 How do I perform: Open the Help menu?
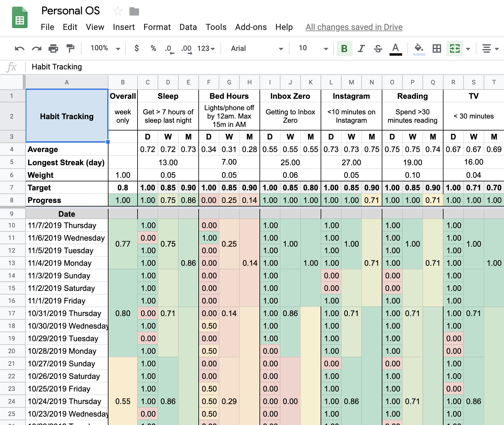click(x=284, y=27)
